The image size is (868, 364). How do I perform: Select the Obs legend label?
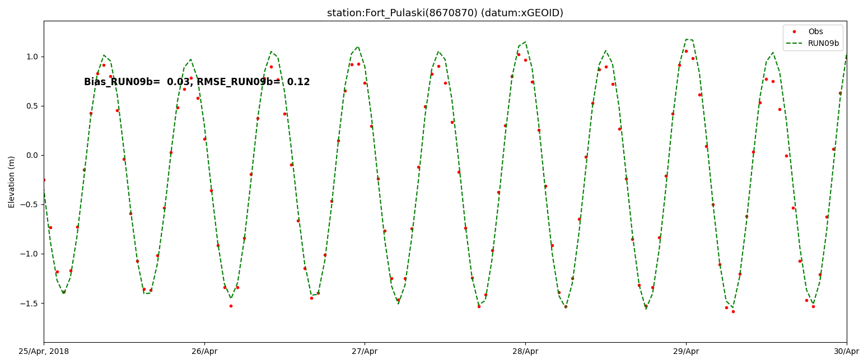coord(815,32)
